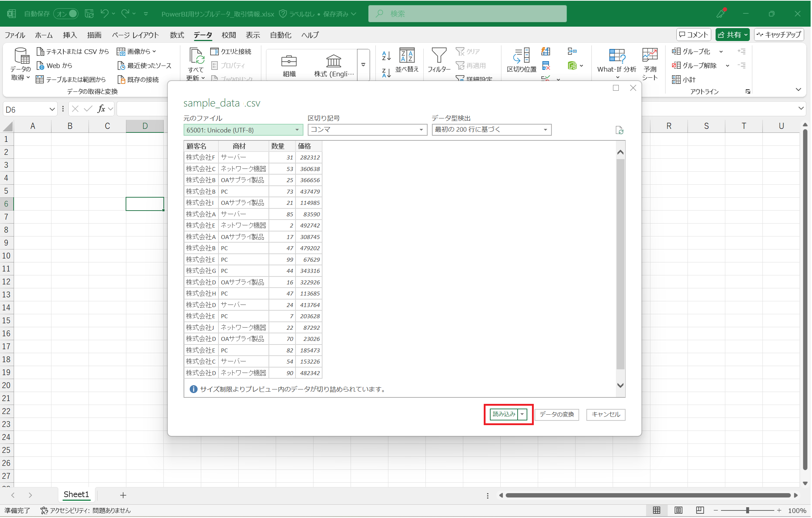Image resolution: width=812 pixels, height=518 pixels.
Task: Expand the formula bar chevron
Action: 801,108
